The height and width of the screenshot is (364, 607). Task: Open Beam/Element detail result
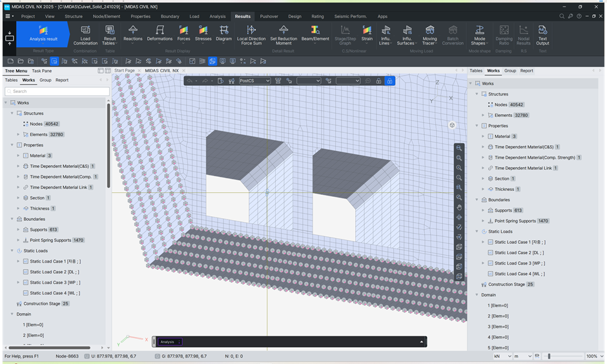tap(315, 34)
